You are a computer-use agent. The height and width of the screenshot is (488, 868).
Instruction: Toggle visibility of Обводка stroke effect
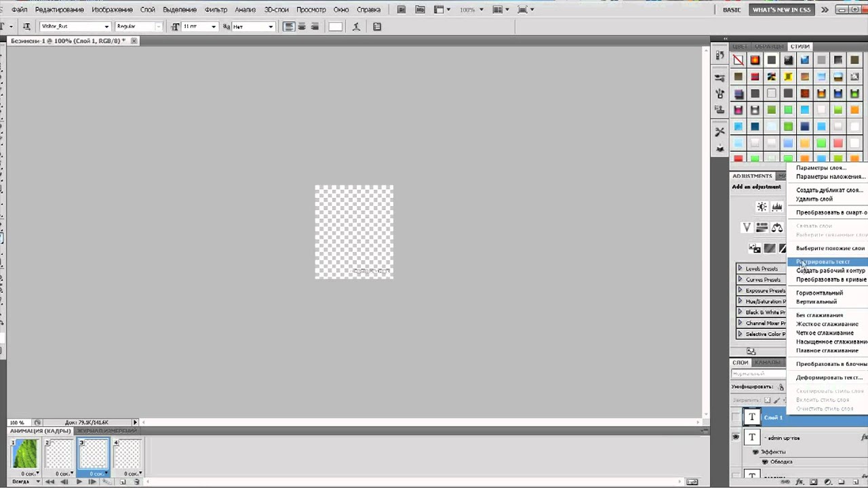[766, 462]
